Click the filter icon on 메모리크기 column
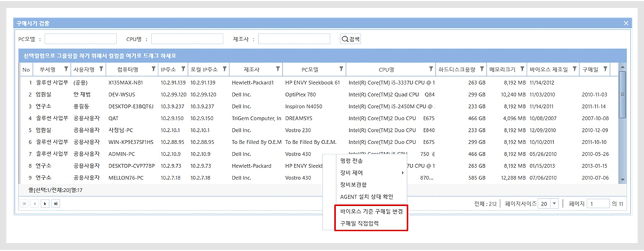The height and width of the screenshot is (251, 644). [522, 70]
